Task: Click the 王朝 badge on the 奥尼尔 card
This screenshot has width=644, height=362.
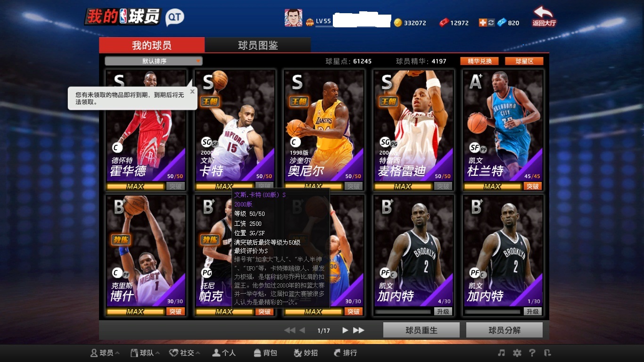Action: coord(298,101)
